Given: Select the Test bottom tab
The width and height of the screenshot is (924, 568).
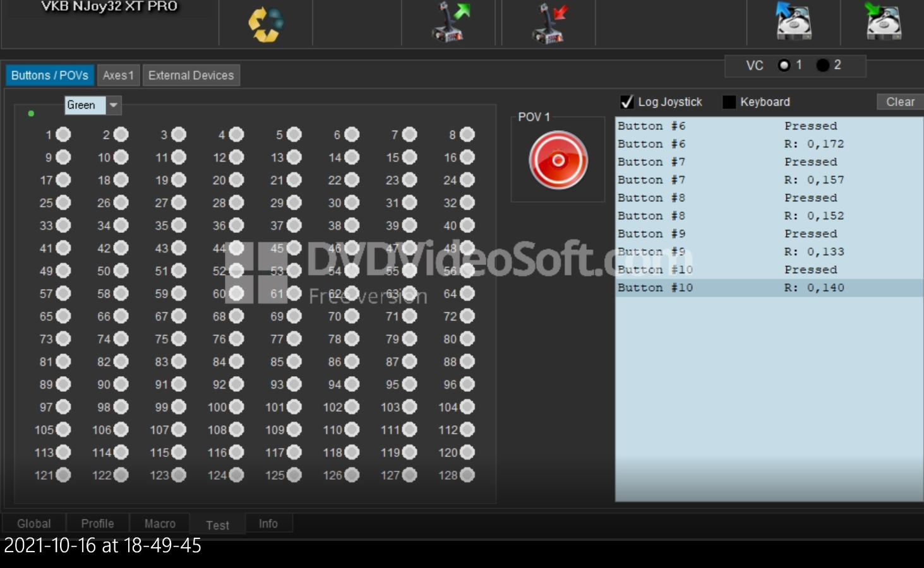Looking at the screenshot, I should [x=217, y=524].
